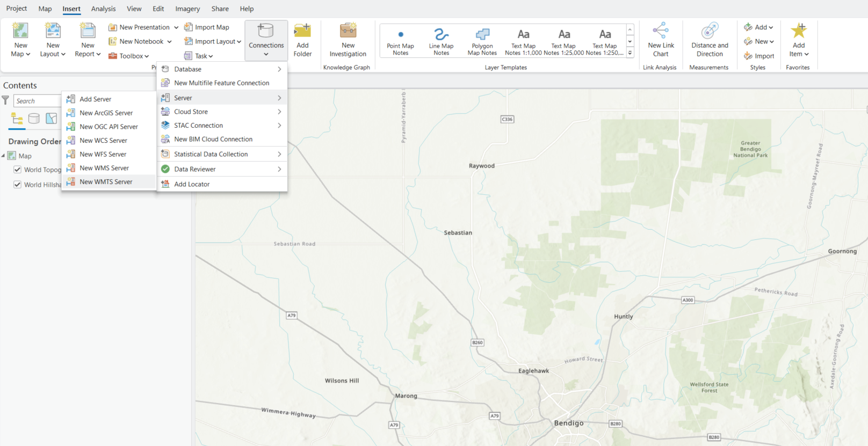Click the Contents filter funnel icon
The image size is (868, 446).
click(5, 100)
